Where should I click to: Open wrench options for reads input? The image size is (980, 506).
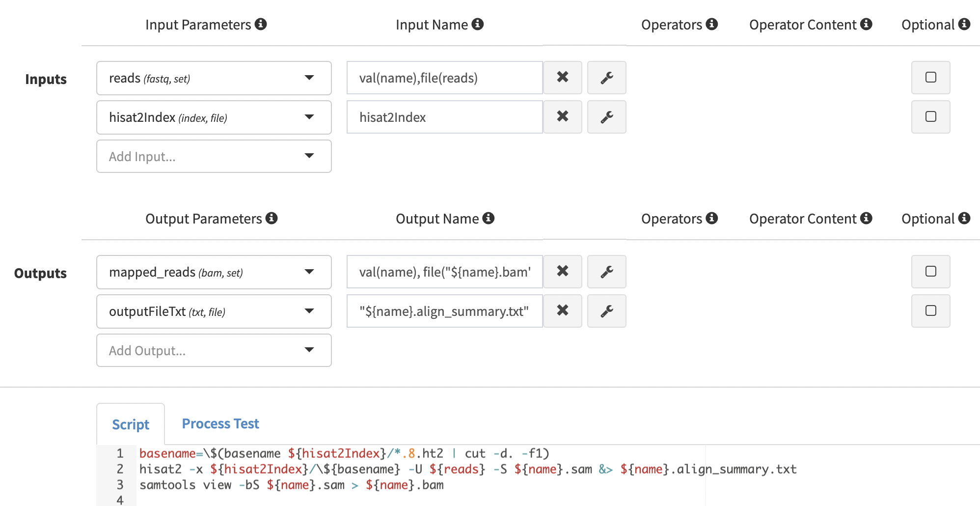coord(607,78)
